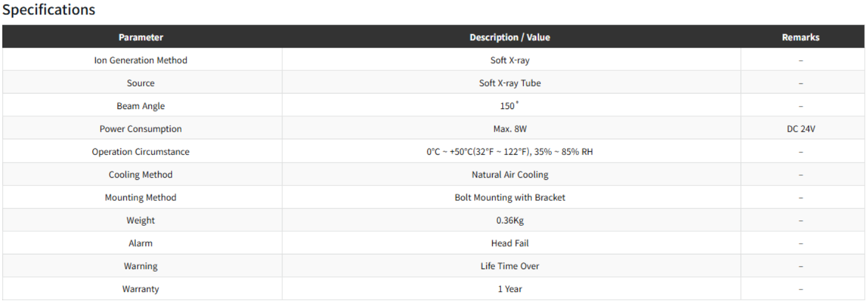The width and height of the screenshot is (868, 302).
Task: Click the 150° beam angle value
Action: coord(509,106)
